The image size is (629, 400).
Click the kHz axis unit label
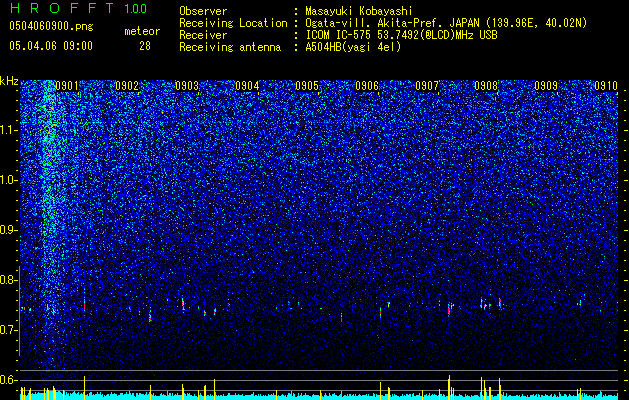pos(9,81)
